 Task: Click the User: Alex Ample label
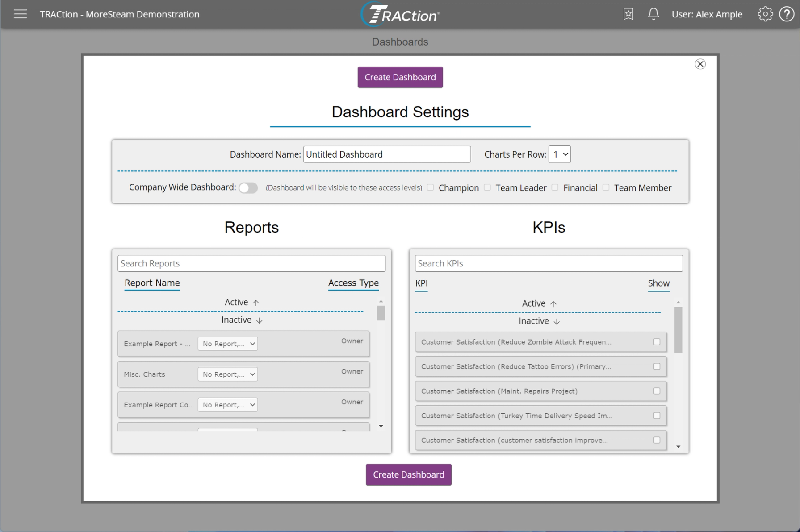coord(707,14)
